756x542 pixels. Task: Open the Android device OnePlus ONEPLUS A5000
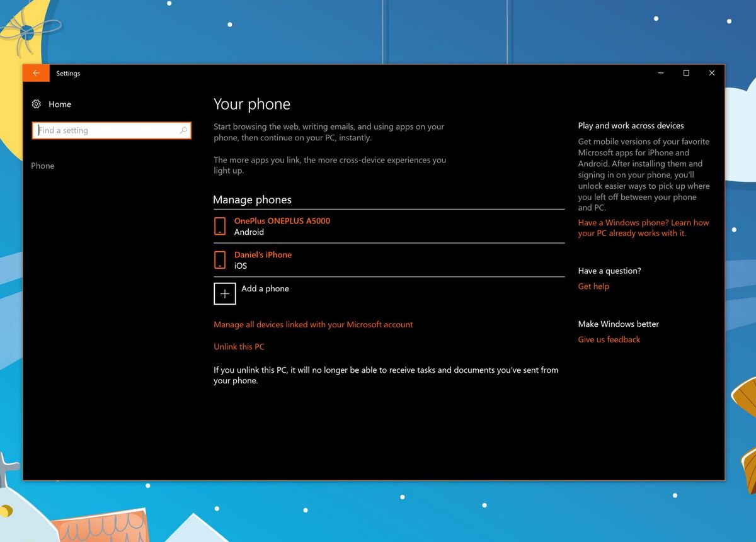[x=282, y=221]
